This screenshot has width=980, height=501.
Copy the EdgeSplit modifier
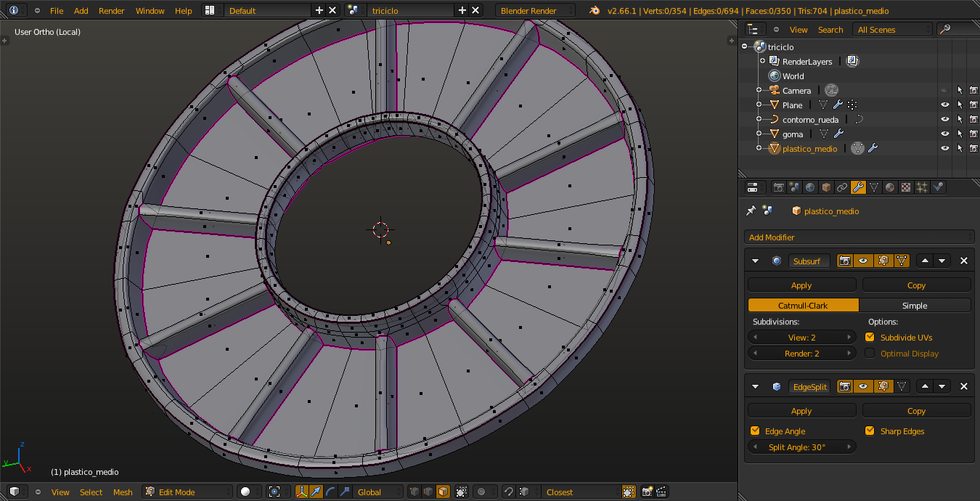point(916,410)
